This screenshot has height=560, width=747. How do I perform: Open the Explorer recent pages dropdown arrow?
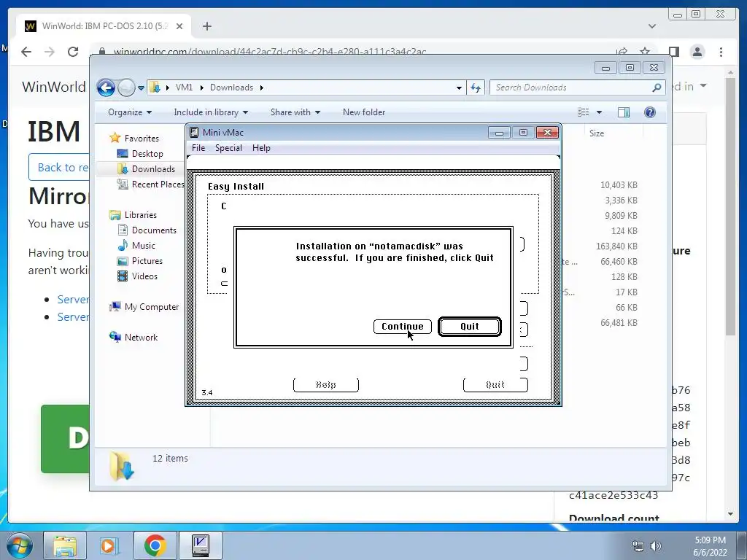[141, 88]
